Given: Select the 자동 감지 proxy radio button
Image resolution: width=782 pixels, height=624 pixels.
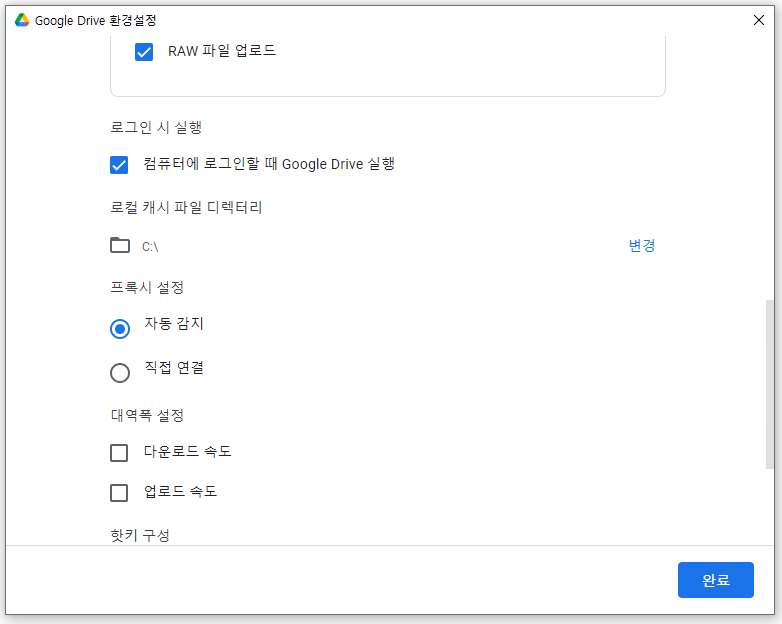Looking at the screenshot, I should [x=120, y=329].
